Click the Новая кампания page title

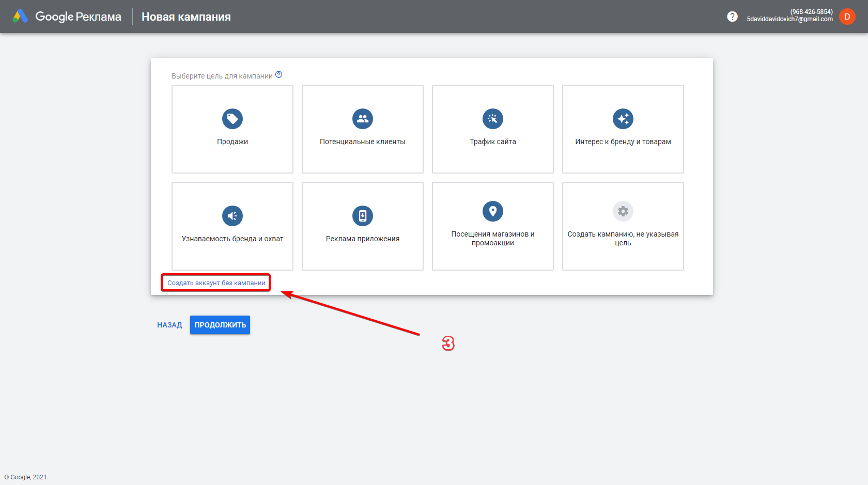186,17
